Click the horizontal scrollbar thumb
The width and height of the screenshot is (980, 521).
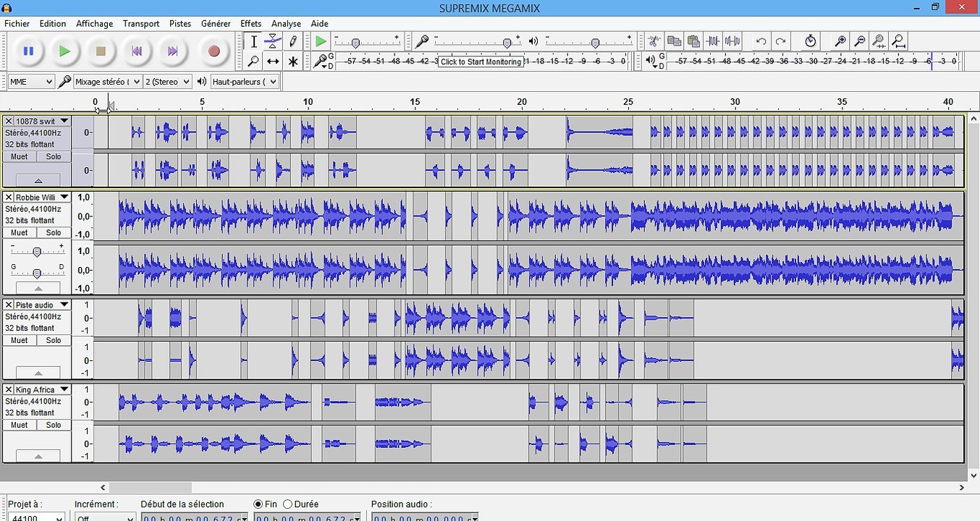[x=151, y=488]
